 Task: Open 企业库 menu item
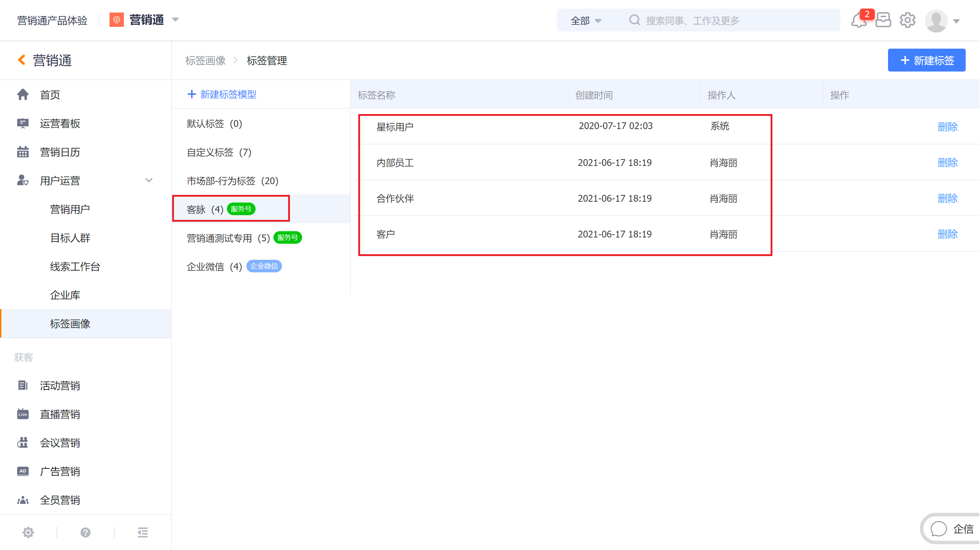65,295
